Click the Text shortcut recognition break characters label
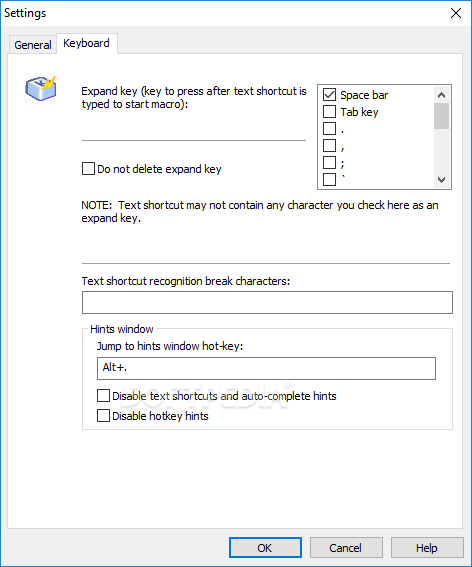 click(x=186, y=281)
